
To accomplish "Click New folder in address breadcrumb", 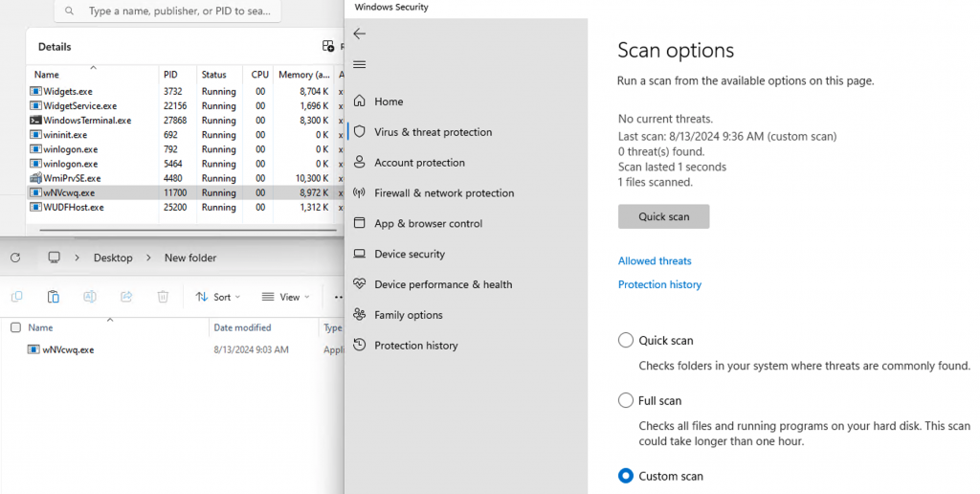I will click(x=190, y=258).
